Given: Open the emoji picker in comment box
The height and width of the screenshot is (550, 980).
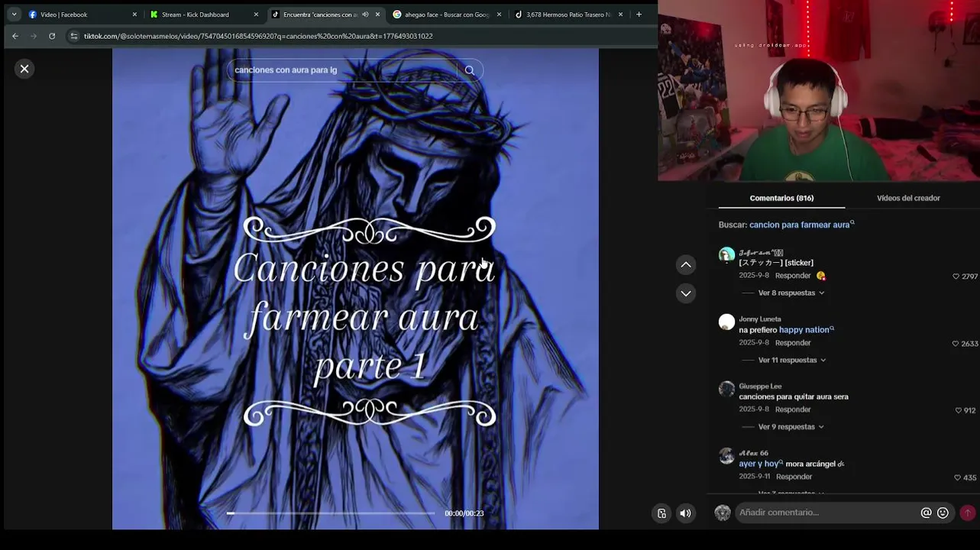Looking at the screenshot, I should click(x=943, y=513).
